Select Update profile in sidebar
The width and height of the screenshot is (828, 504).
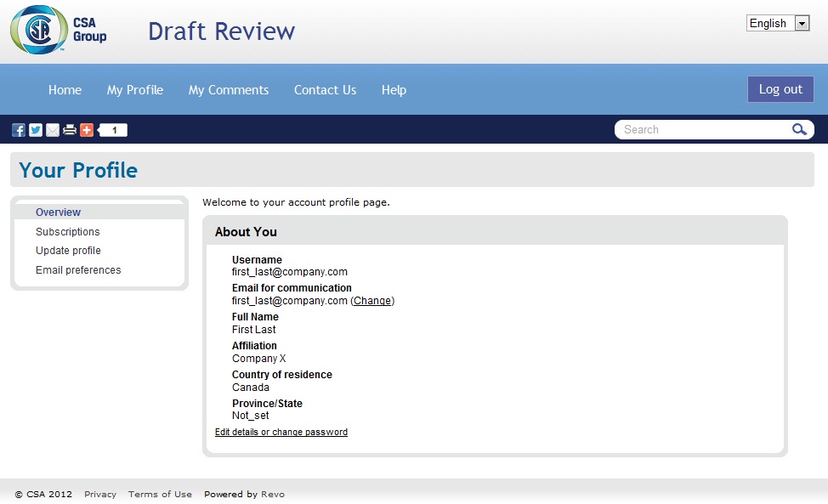point(68,251)
